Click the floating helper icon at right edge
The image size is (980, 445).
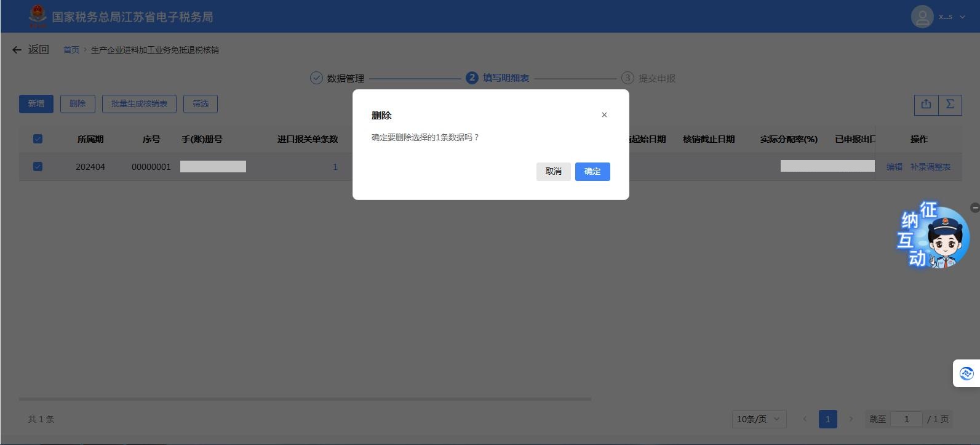pyautogui.click(x=966, y=373)
